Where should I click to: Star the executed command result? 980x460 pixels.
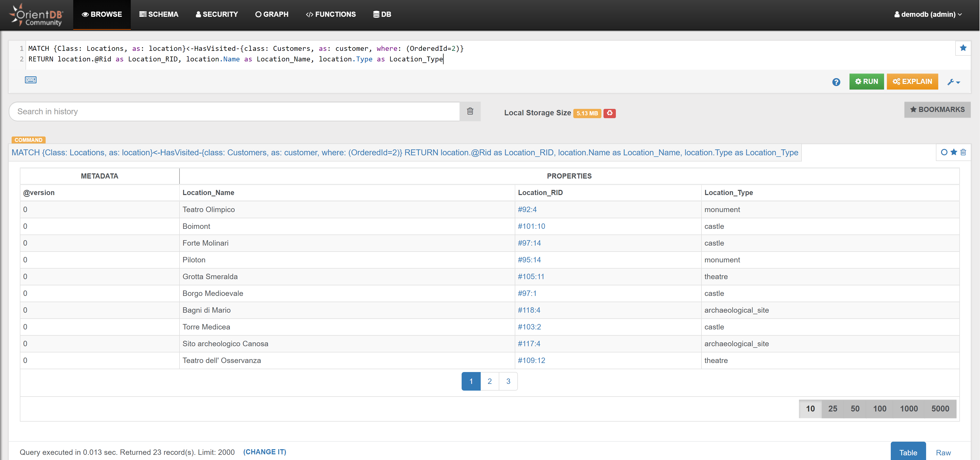(953, 152)
